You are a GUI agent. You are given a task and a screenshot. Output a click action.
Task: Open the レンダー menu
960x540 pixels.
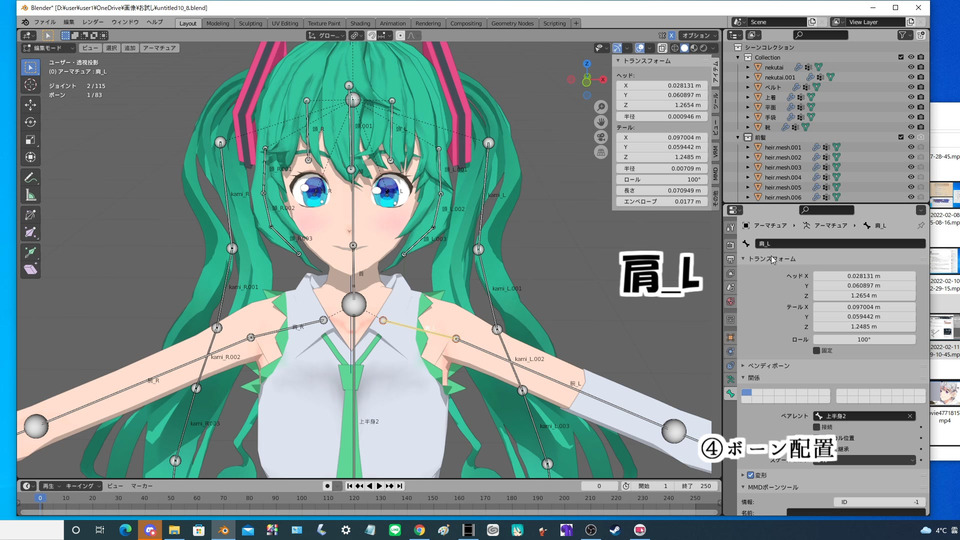click(x=92, y=22)
